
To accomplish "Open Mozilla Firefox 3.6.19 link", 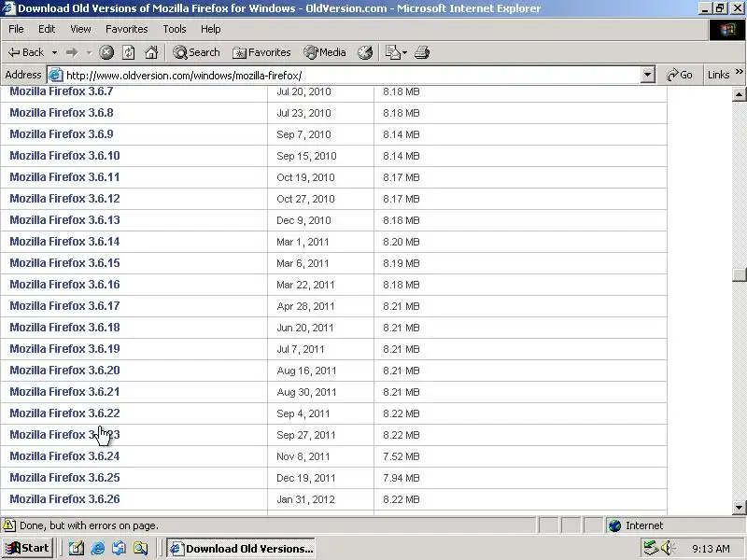I will 64,348.
